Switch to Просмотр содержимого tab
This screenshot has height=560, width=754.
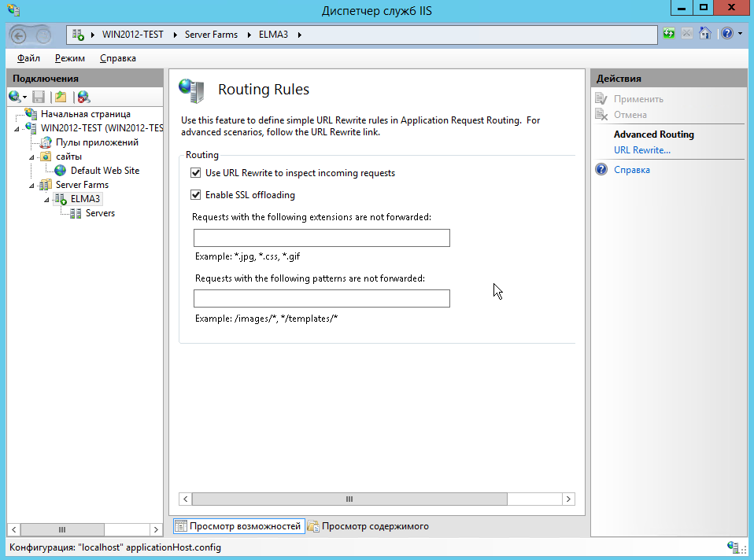(368, 526)
